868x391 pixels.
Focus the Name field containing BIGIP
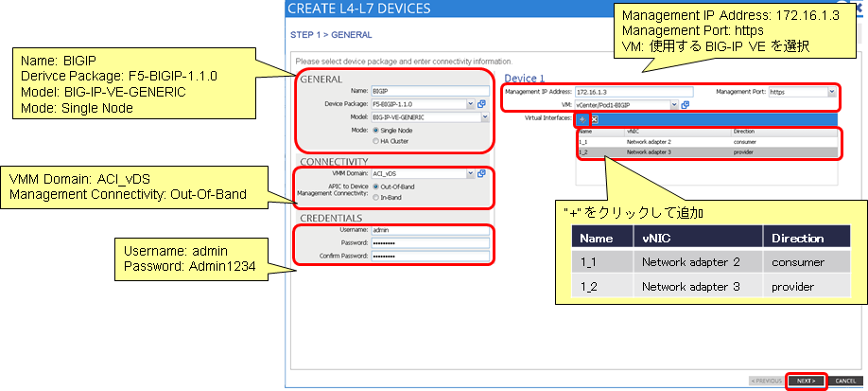coord(430,91)
